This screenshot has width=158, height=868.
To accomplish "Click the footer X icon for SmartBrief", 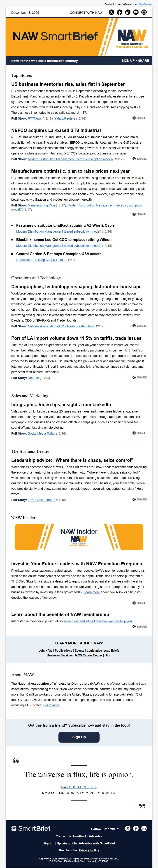I will [x=128, y=828].
